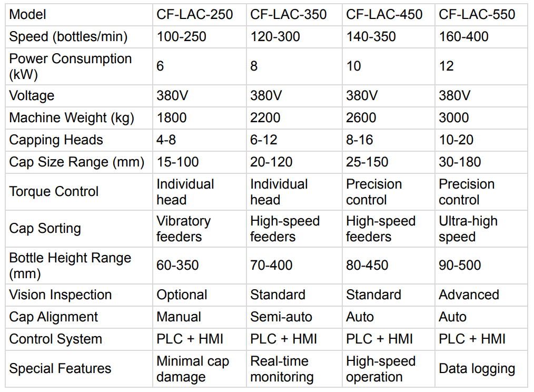Select the Vibratory feeders cell
Image resolution: width=534 pixels, height=392 pixels.
click(x=183, y=229)
